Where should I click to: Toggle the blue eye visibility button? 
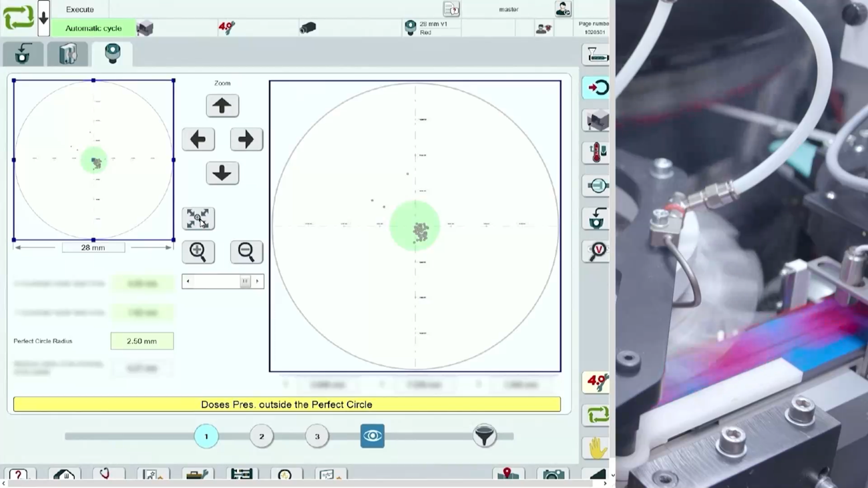373,437
